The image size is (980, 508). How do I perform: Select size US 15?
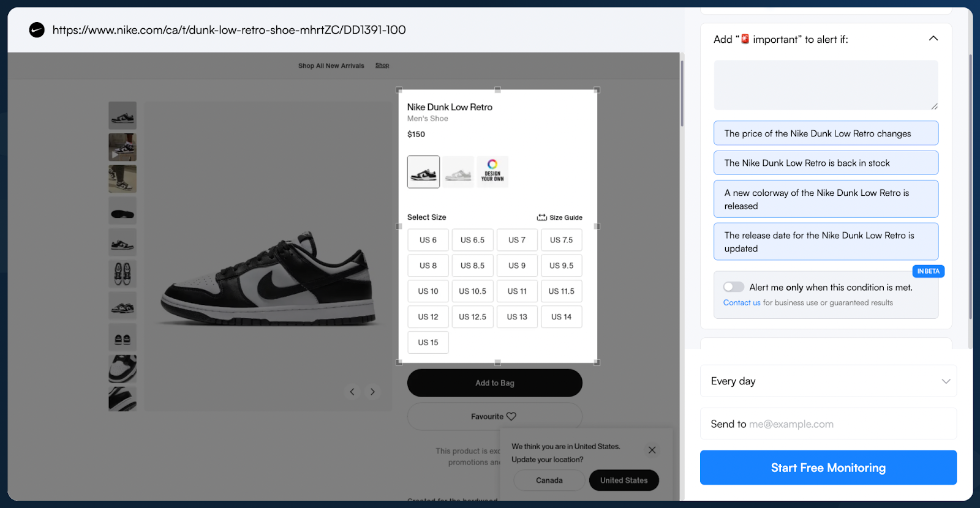428,343
